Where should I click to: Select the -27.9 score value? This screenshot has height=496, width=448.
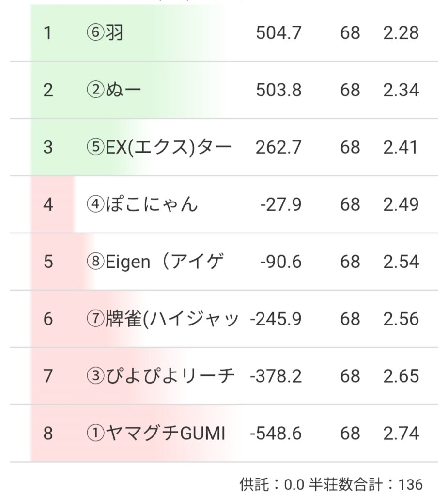pos(280,204)
